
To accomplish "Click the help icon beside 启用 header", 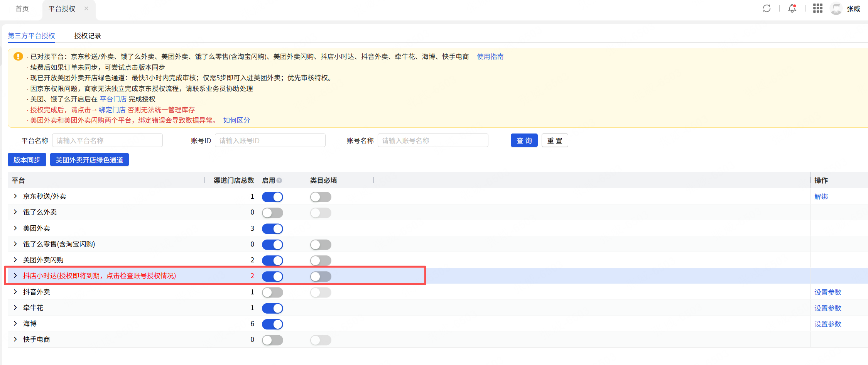I will (x=279, y=181).
